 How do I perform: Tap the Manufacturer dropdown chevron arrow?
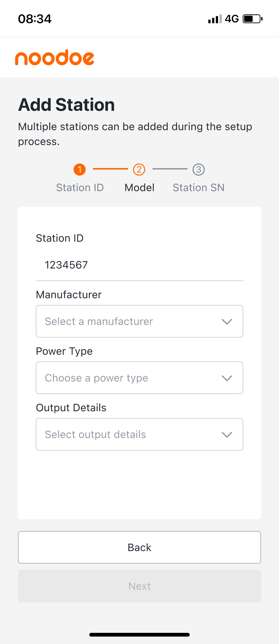tap(227, 322)
